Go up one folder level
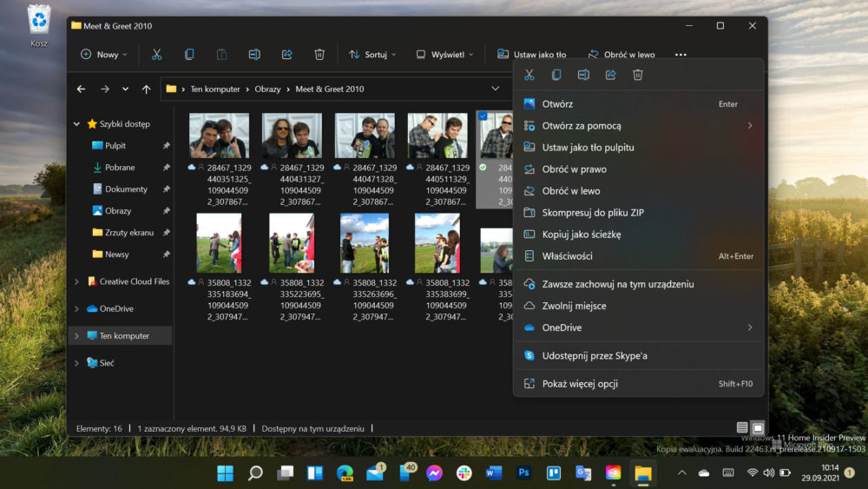 click(x=146, y=89)
